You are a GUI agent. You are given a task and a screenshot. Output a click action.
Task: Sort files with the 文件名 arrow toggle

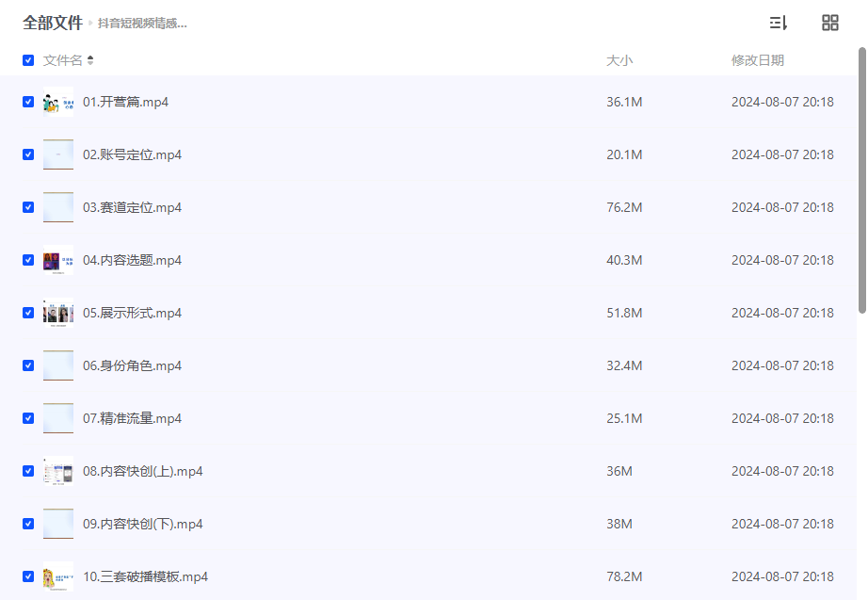coord(90,60)
